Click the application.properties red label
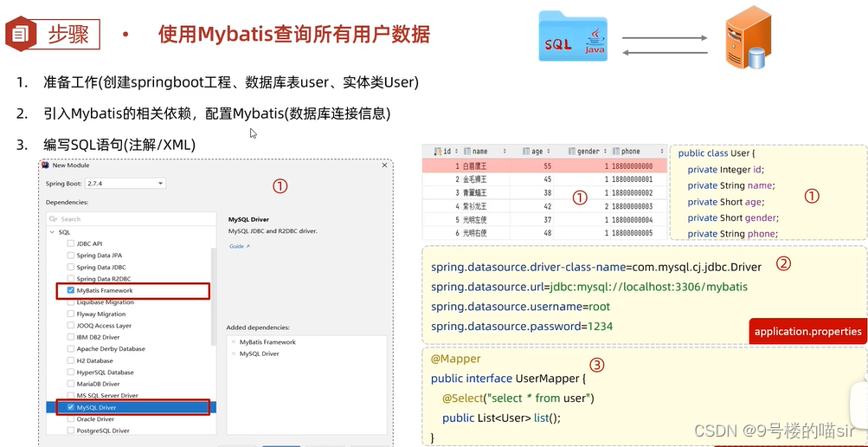Image resolution: width=868 pixels, height=447 pixels. click(x=807, y=331)
